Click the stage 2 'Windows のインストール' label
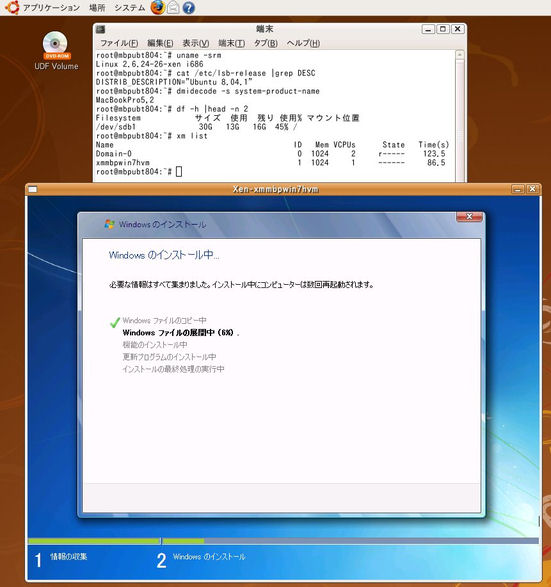The height and width of the screenshot is (587, 551). click(x=209, y=557)
